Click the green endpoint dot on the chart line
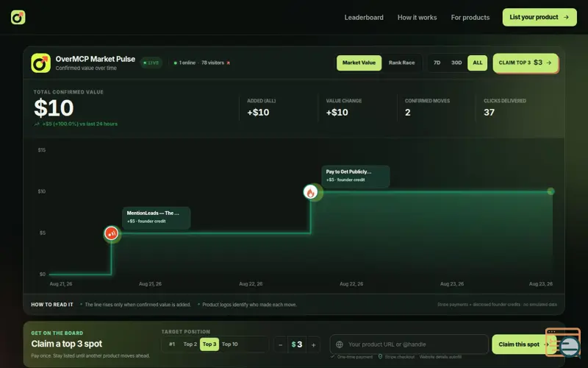This screenshot has height=368, width=588. tap(551, 191)
